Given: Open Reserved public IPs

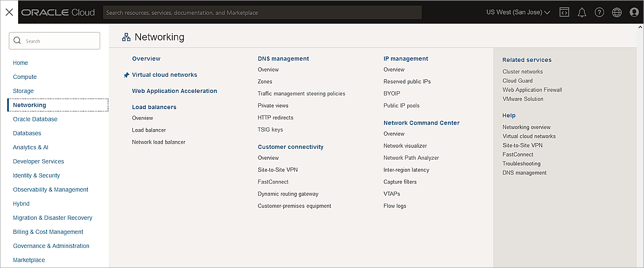Looking at the screenshot, I should [407, 81].
